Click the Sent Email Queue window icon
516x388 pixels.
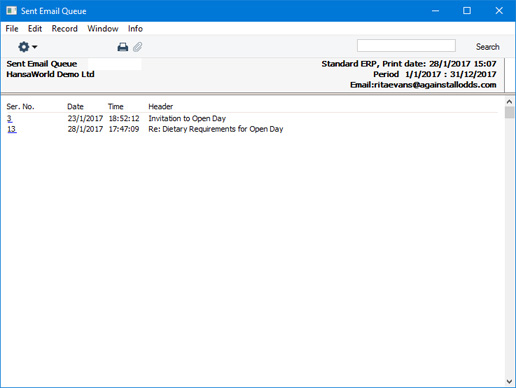coord(11,11)
